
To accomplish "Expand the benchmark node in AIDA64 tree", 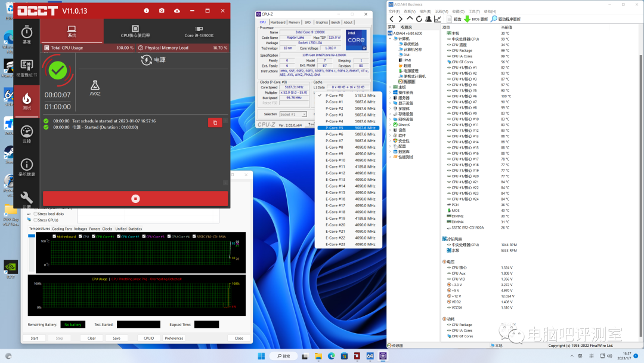I will [x=390, y=157].
